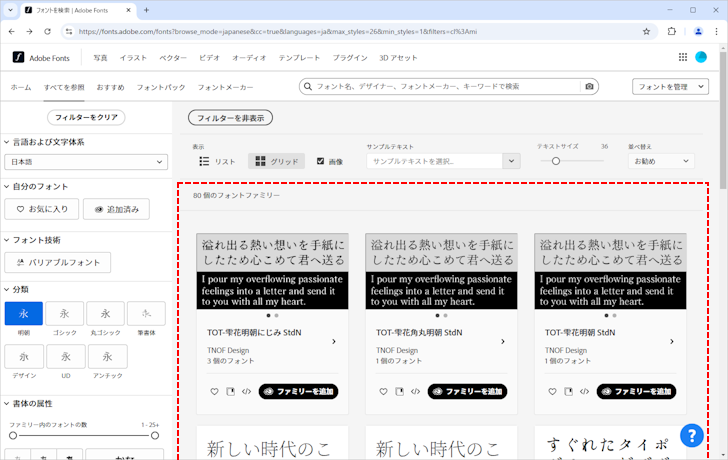728x460 pixels.
Task: Click the visual search camera icon
Action: coord(589,86)
